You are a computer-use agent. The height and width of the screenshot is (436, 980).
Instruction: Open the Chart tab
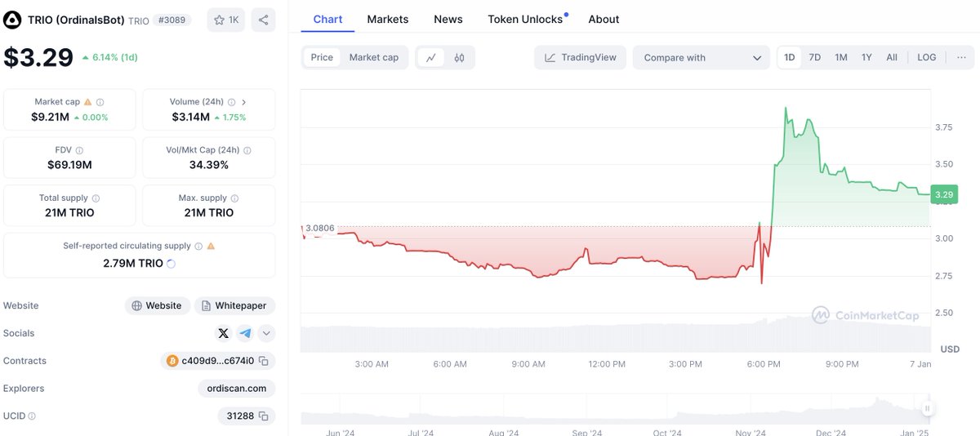point(327,19)
